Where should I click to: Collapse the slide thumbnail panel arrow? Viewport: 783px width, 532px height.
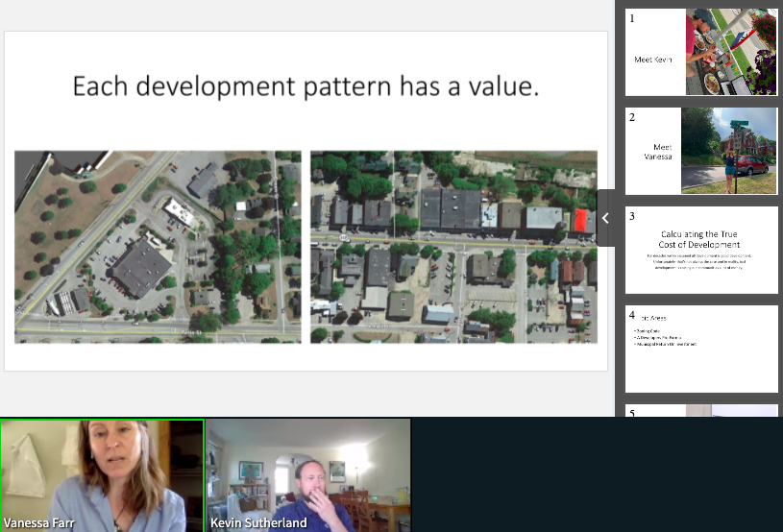(x=605, y=218)
